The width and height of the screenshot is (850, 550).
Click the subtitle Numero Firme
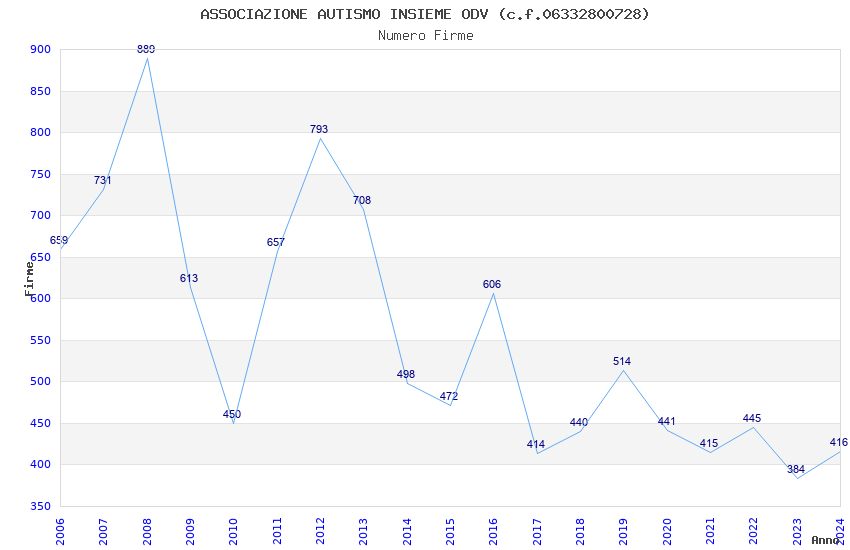pyautogui.click(x=426, y=36)
